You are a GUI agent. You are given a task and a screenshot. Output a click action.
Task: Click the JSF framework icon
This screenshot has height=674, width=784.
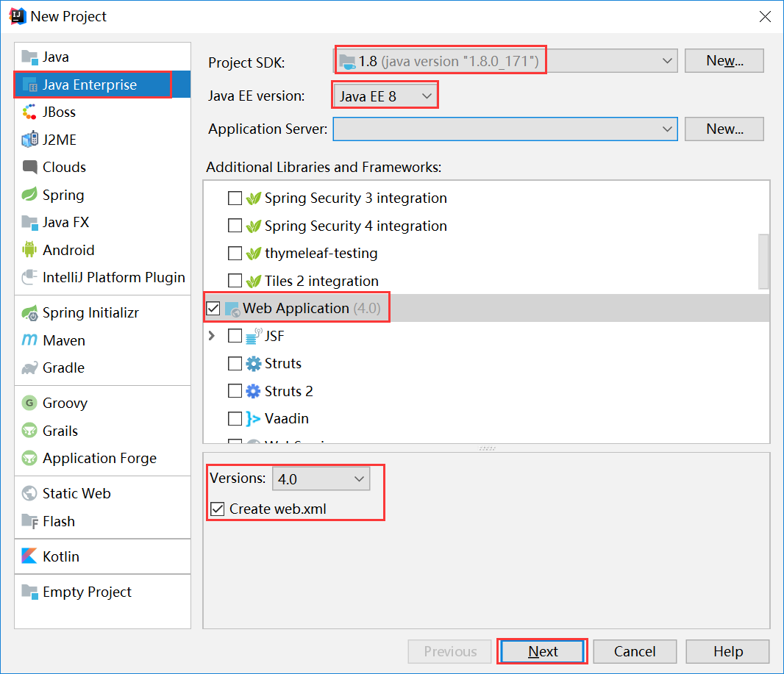tap(254, 336)
